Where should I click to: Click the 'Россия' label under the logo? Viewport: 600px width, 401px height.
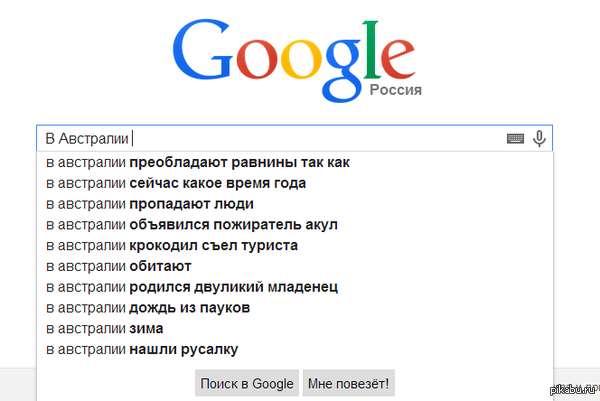(395, 90)
